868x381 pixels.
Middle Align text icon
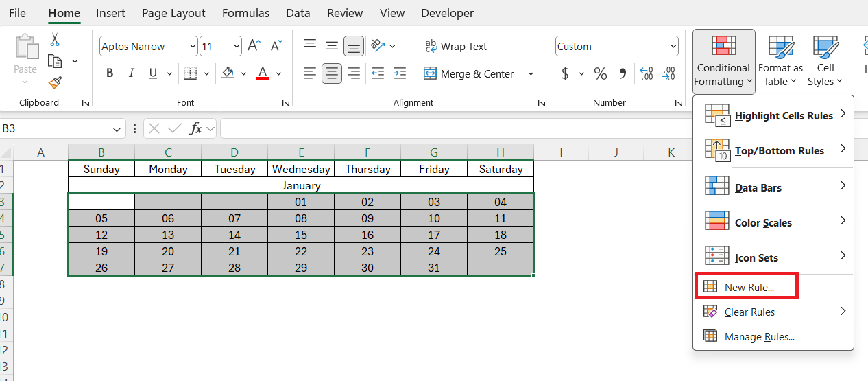click(x=332, y=46)
